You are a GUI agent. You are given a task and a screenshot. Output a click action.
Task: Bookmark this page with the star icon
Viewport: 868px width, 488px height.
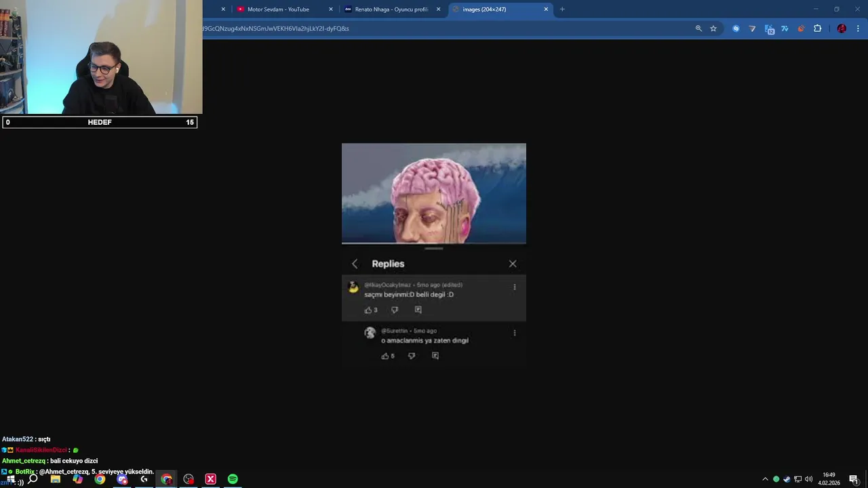pos(713,28)
